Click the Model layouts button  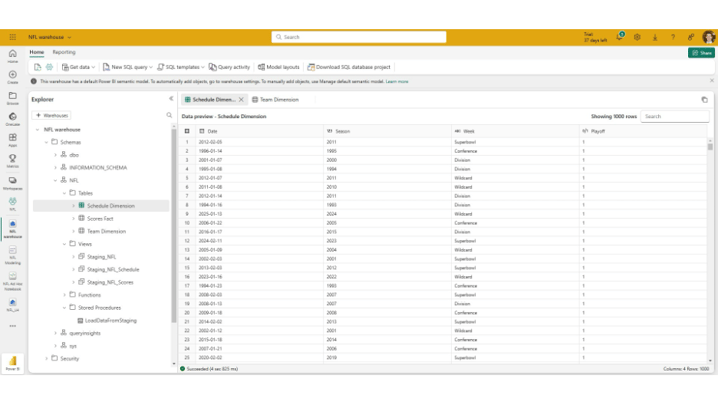point(278,67)
